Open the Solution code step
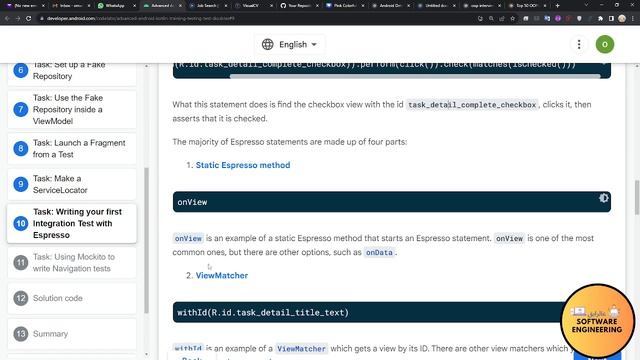This screenshot has width=640, height=360. pyautogui.click(x=72, y=298)
